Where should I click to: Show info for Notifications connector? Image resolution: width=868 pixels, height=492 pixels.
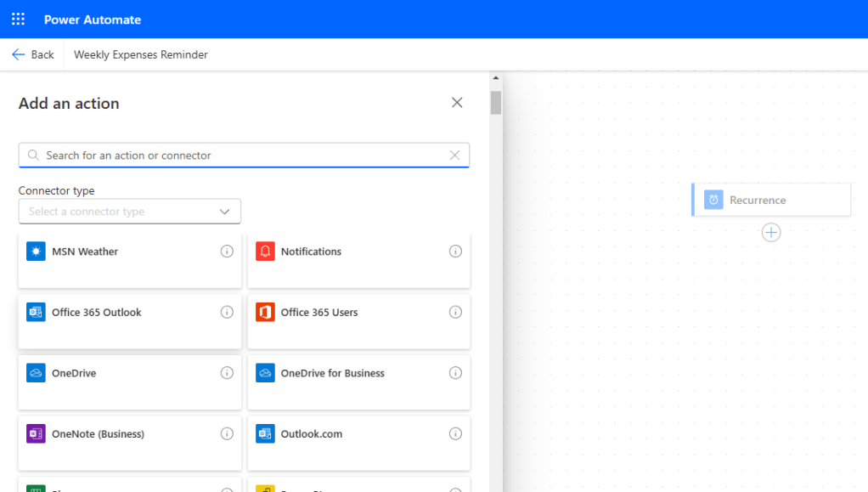point(455,252)
